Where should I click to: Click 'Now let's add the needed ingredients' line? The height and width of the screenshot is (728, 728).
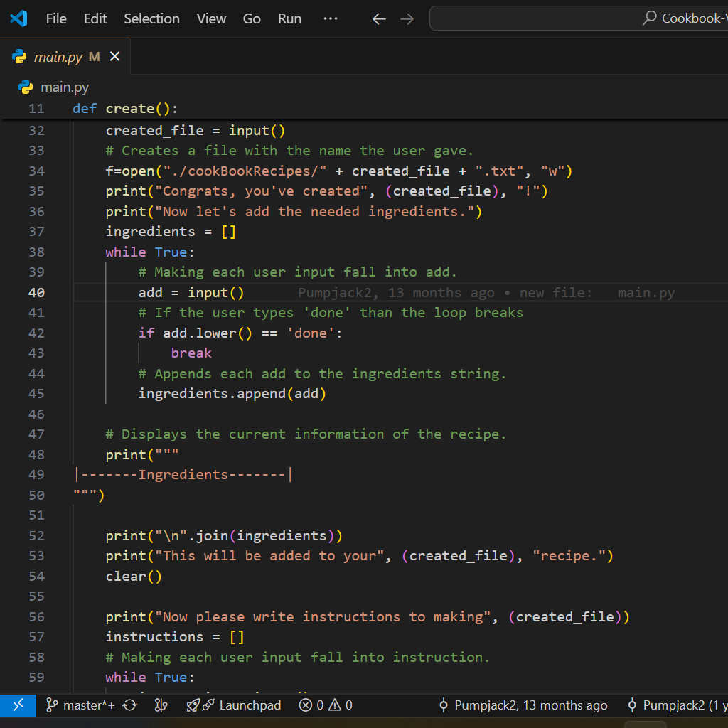point(294,212)
